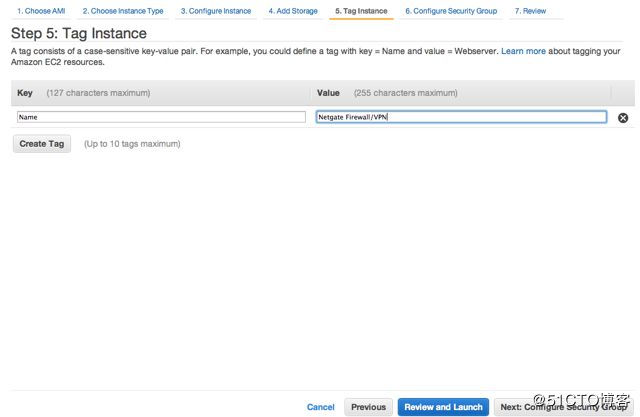This screenshot has height=417, width=640.
Task: Follow the Learn more link
Action: [x=523, y=50]
